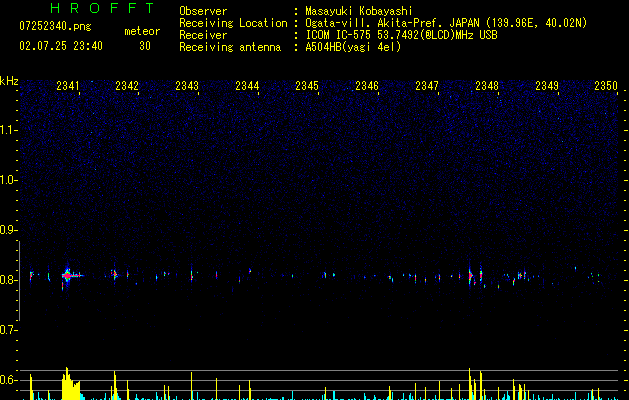Click the Receiver label
Screen dimensions: 629x400
[203, 35]
